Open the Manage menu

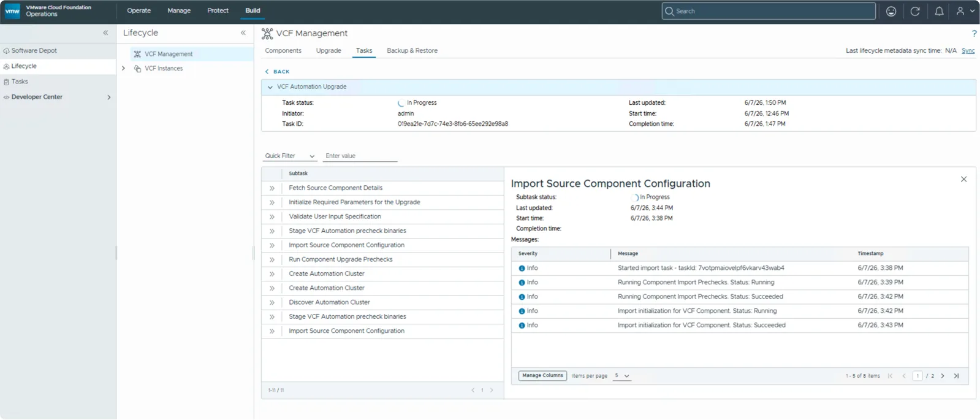tap(179, 10)
